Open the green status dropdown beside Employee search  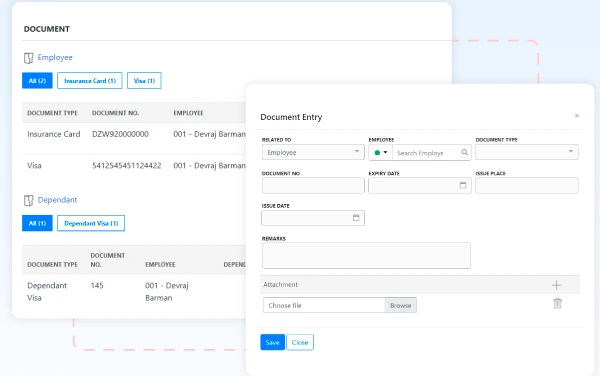tap(381, 152)
